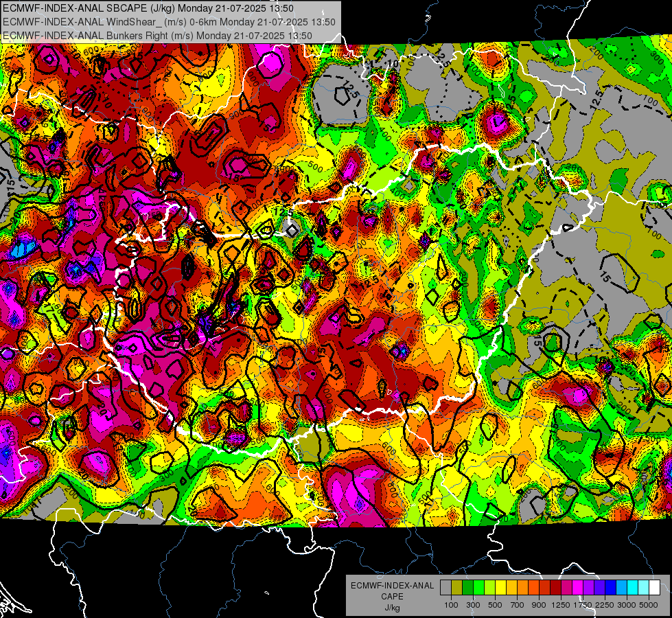
Task: Click the legend value 900
Action: coord(539,605)
